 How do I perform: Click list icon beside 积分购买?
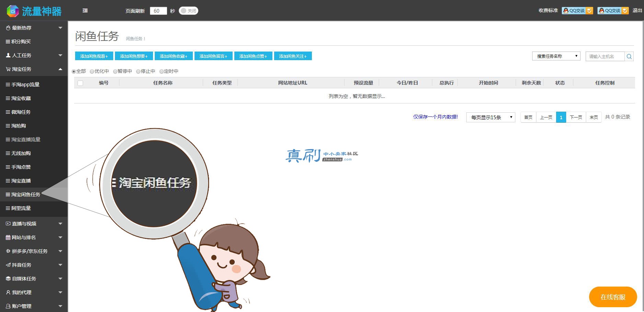(8, 42)
